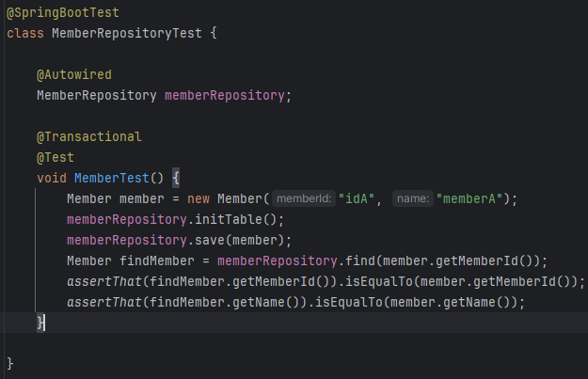588x379 pixels.
Task: Click the find method call on memberRepository
Action: (360, 261)
